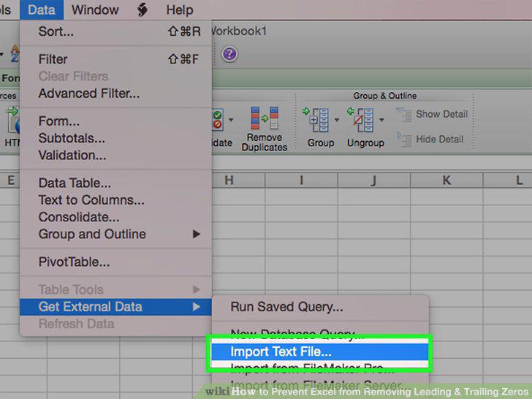Open the Get External Data submenu
Screen dimensions: 532x399
(x=116, y=307)
